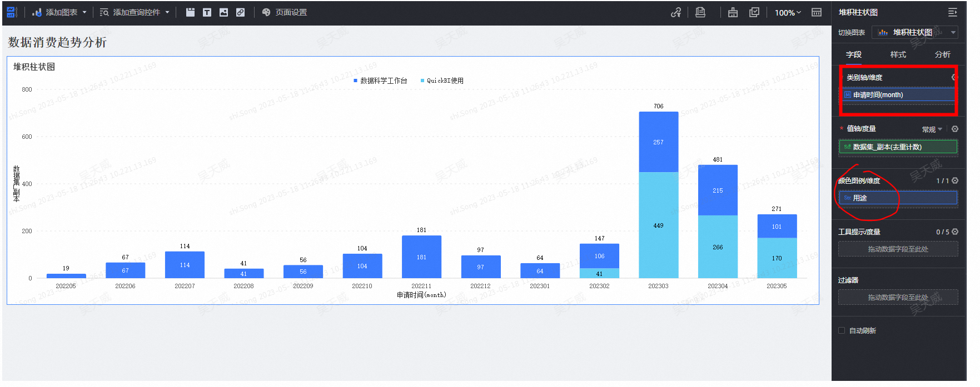Click the tab container widget icon
980x387 pixels.
(190, 12)
